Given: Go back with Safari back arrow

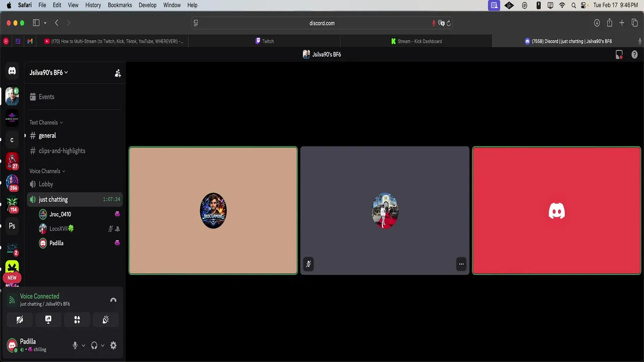Looking at the screenshot, I should pyautogui.click(x=57, y=23).
